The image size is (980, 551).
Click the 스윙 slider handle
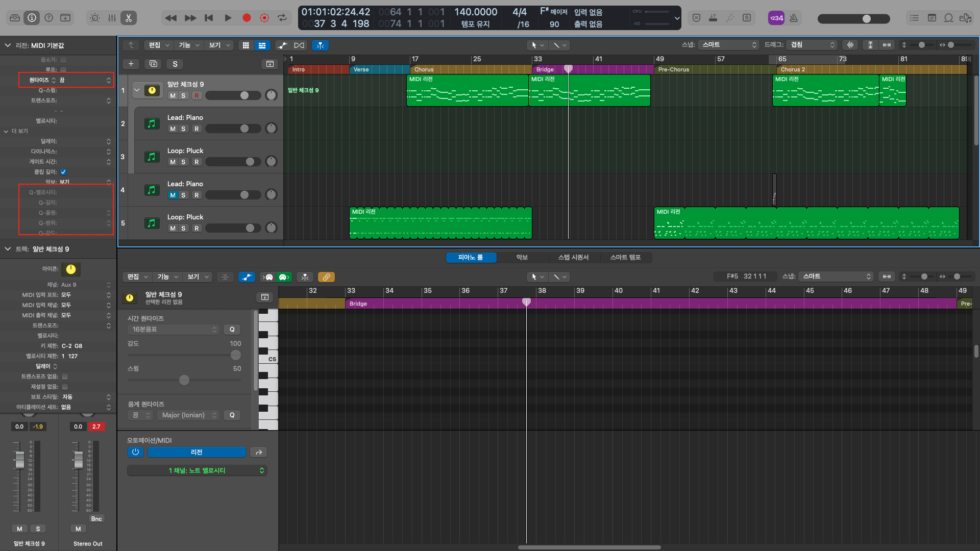point(184,380)
